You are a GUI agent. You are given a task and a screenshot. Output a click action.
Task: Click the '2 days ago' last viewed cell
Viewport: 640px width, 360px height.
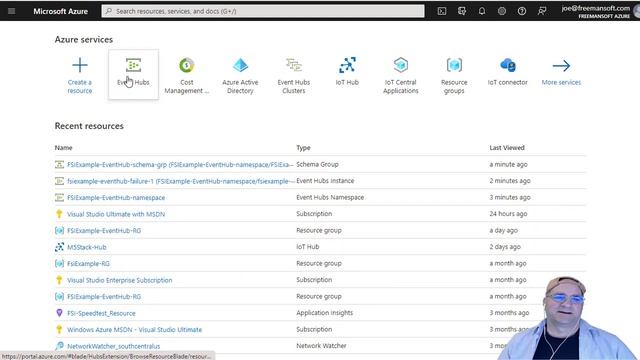coord(505,247)
